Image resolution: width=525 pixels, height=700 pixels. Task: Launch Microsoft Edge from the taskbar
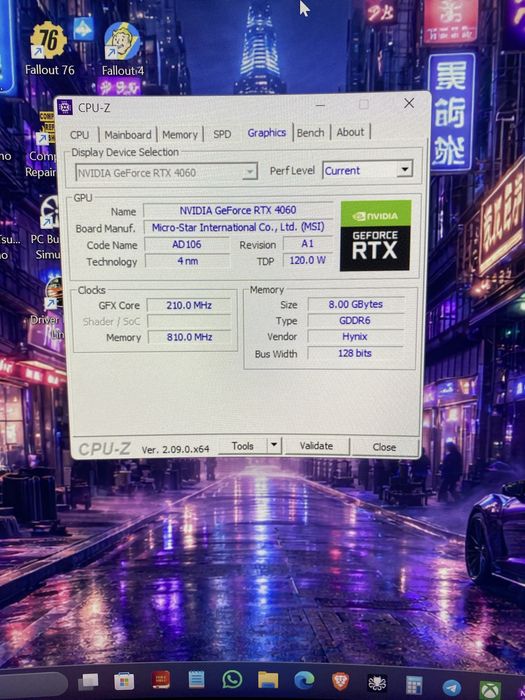(x=304, y=680)
